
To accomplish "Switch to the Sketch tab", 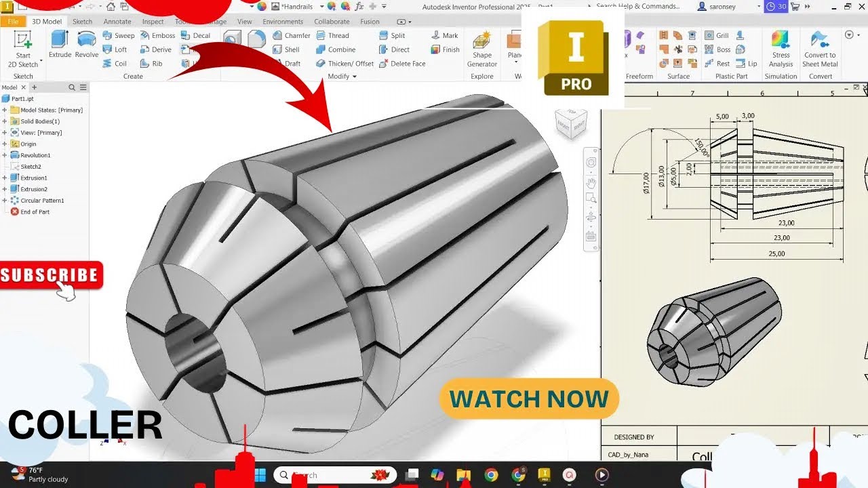I will [x=82, y=21].
